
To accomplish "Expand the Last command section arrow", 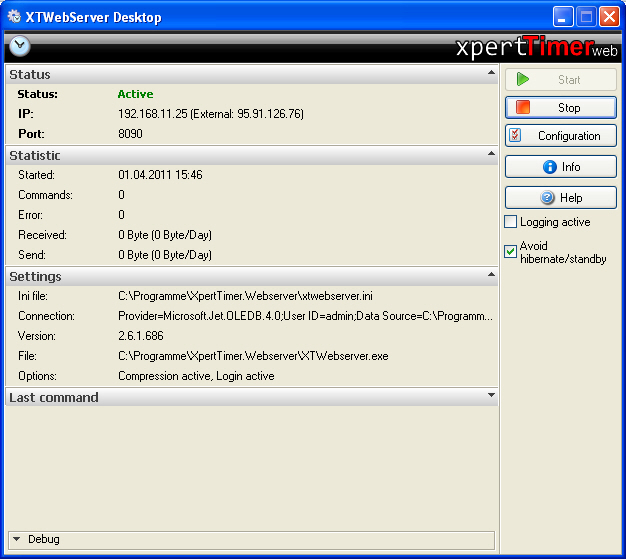I will pyautogui.click(x=491, y=395).
